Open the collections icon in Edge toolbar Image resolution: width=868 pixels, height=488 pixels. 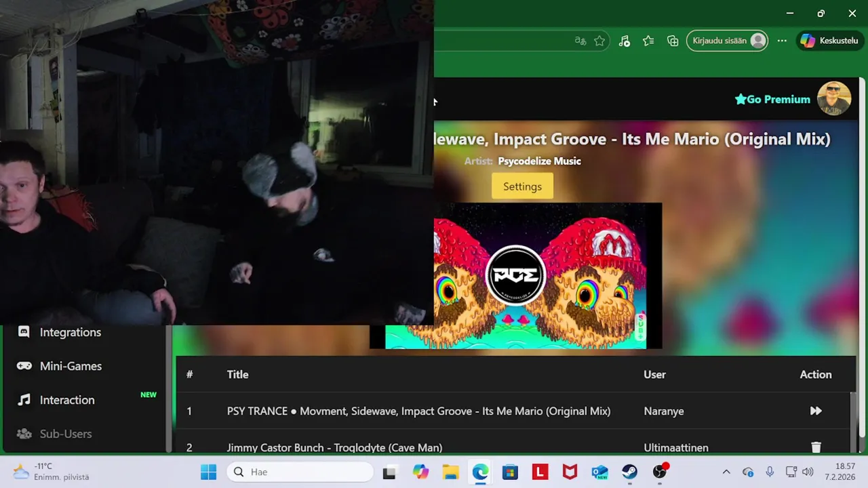673,41
